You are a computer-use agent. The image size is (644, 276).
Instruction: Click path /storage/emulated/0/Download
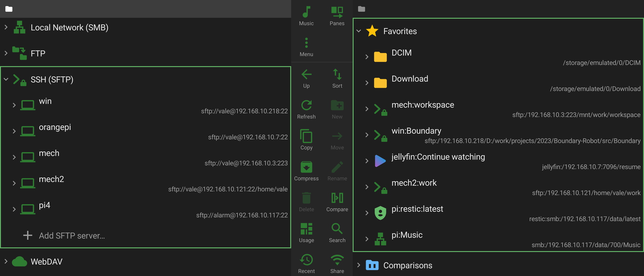(x=595, y=89)
